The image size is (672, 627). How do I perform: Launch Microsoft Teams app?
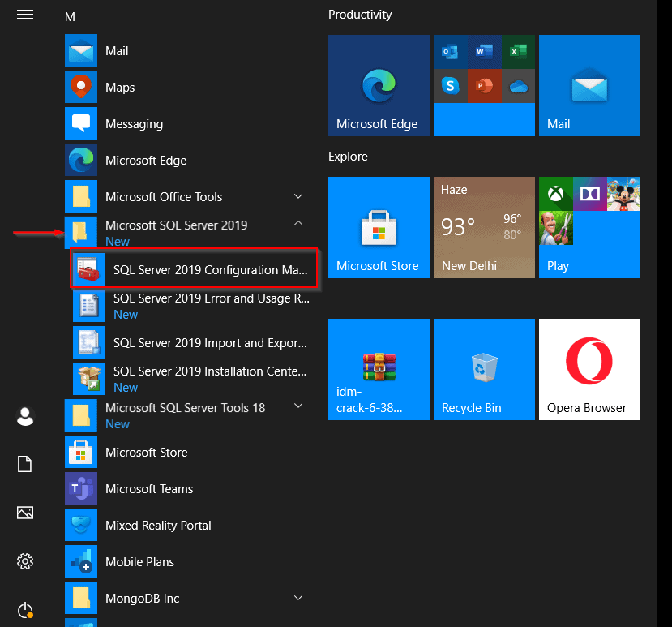pos(186,488)
